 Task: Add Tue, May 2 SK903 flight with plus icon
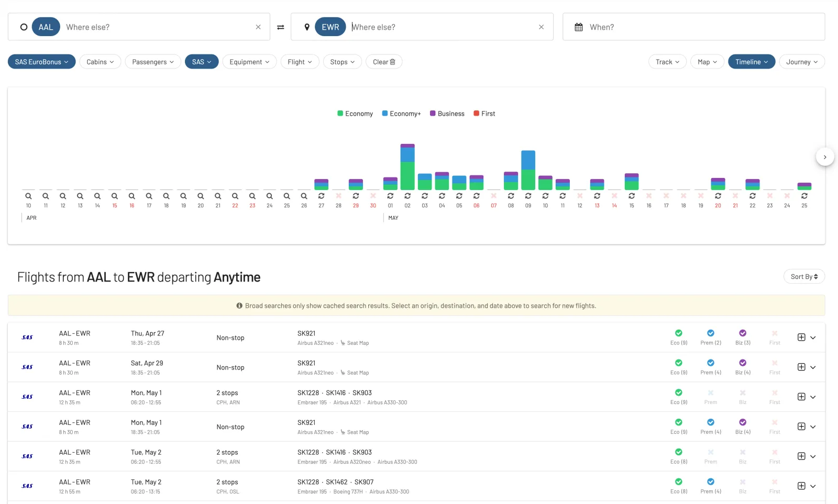coord(801,456)
